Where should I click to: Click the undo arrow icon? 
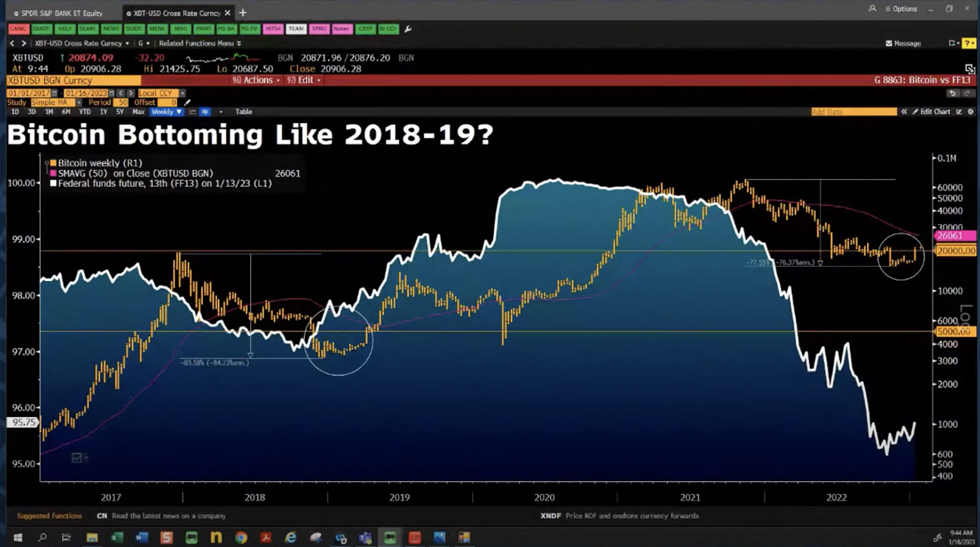953,93
